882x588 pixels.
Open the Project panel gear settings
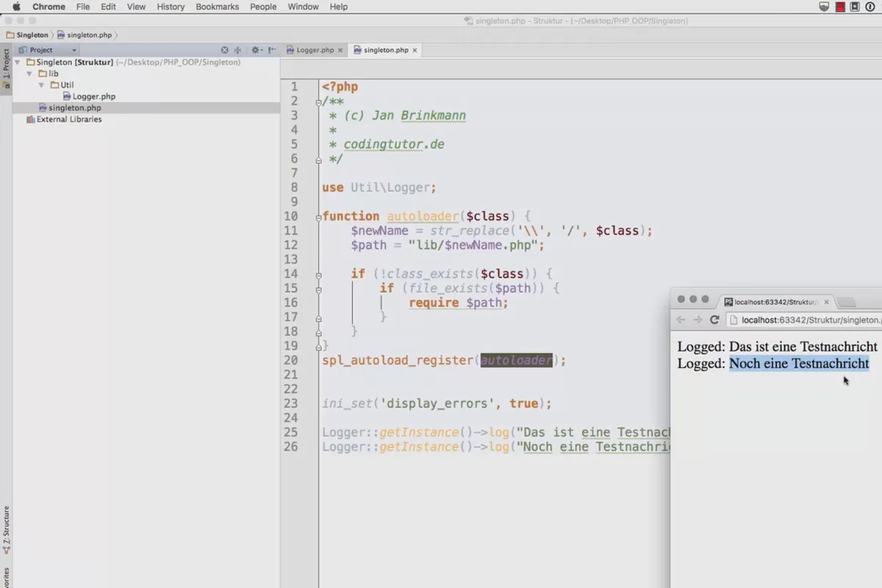tap(256, 50)
